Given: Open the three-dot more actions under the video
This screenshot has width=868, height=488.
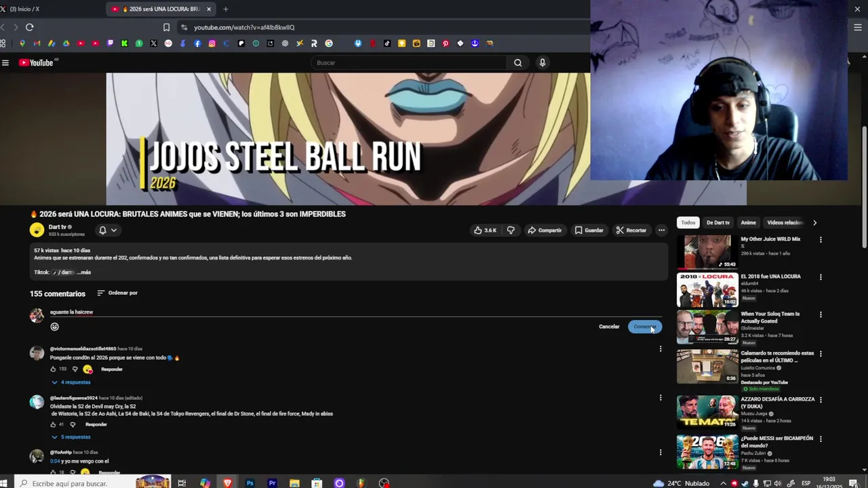Looking at the screenshot, I should (661, 230).
